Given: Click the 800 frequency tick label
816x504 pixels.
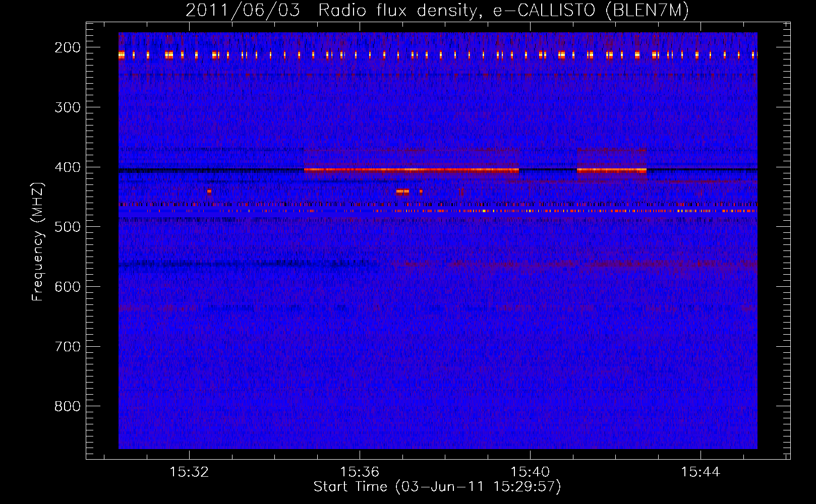Looking at the screenshot, I should click(x=68, y=406).
